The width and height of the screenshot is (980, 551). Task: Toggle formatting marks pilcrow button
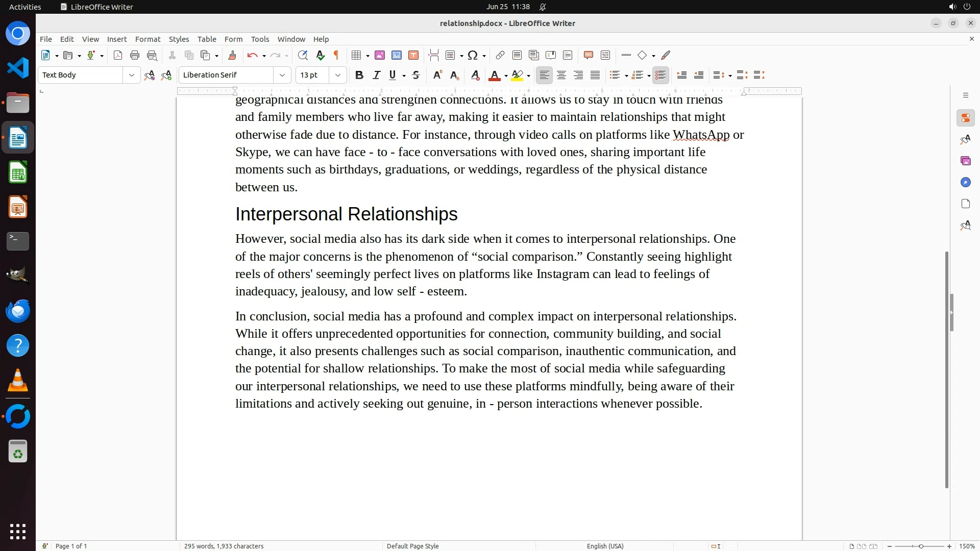[x=336, y=56]
